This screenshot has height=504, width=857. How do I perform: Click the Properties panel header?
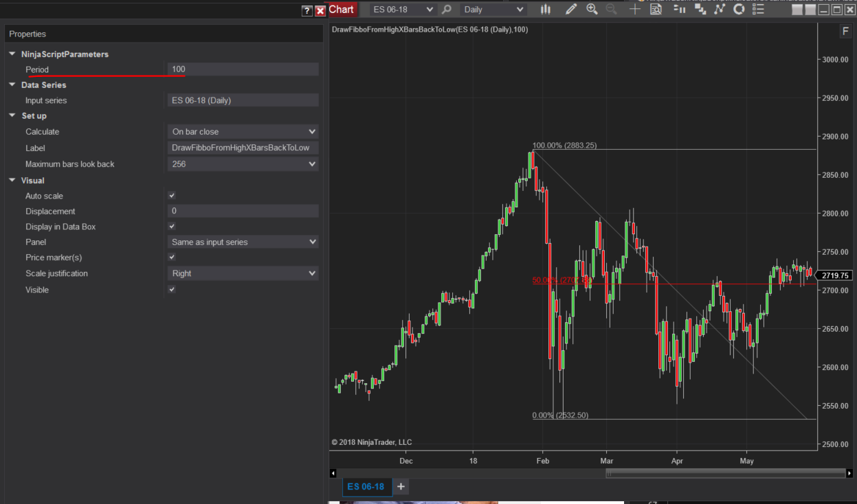pyautogui.click(x=164, y=34)
